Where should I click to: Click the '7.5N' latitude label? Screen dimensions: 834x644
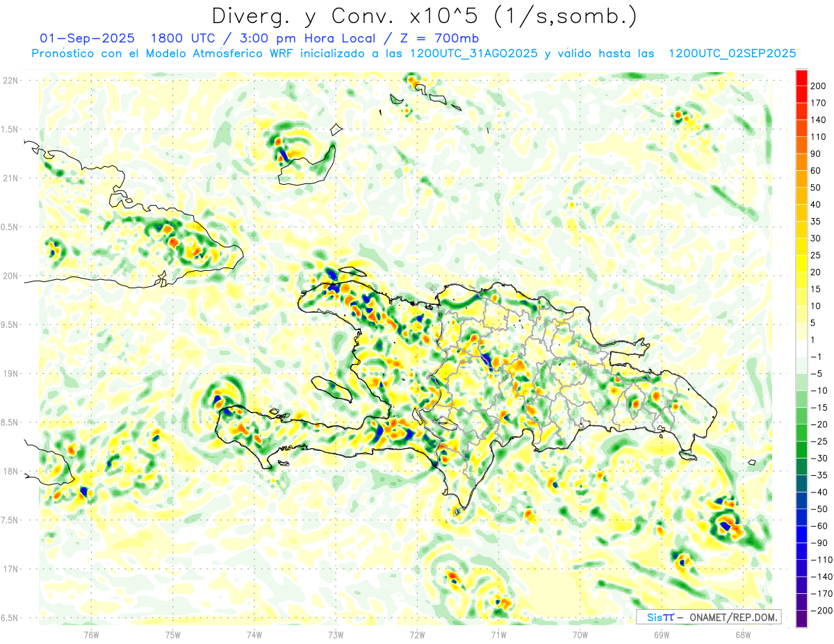click(10, 520)
